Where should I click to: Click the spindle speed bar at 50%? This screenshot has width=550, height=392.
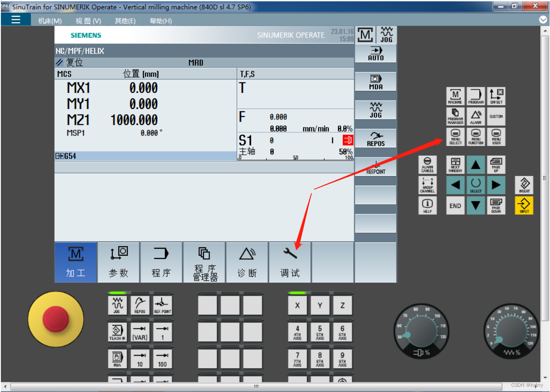click(296, 157)
